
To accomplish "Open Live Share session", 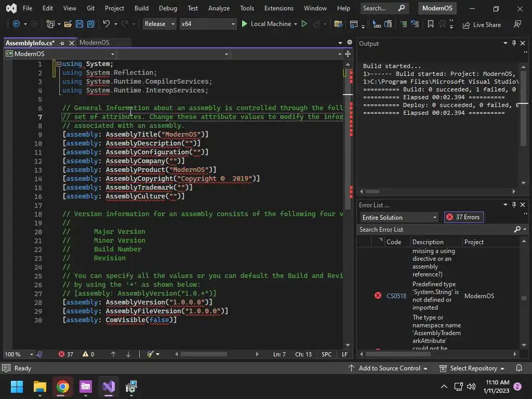I will click(482, 25).
